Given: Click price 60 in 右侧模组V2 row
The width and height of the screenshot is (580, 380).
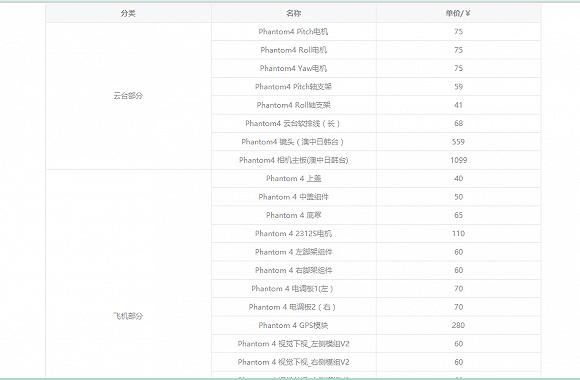Looking at the screenshot, I should tap(458, 362).
